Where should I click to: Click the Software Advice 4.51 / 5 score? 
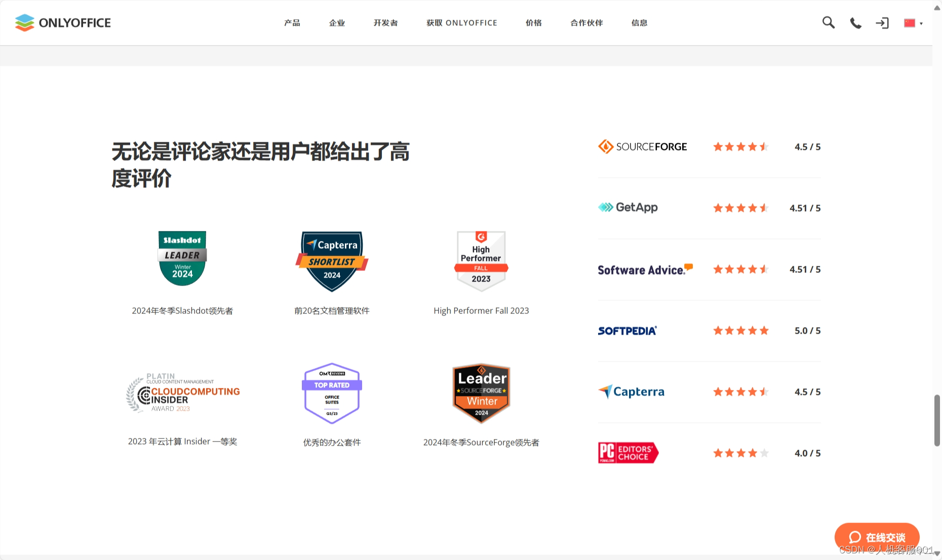tap(805, 269)
